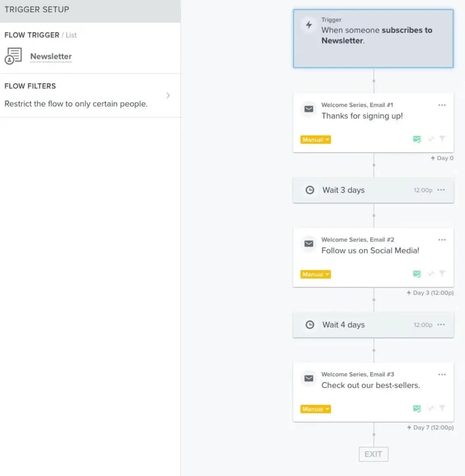Open the ellipsis menu on Wait 3 days

(441, 190)
